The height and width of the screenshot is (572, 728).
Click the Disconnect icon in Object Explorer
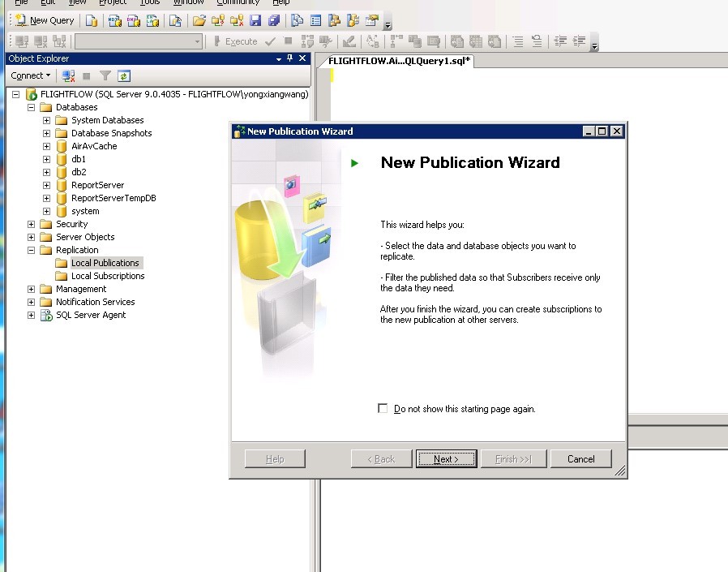click(67, 75)
